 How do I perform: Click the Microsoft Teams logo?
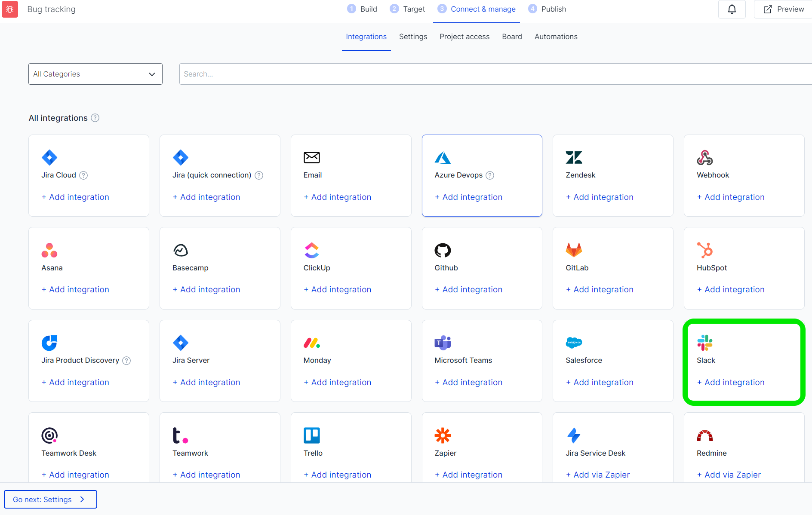click(443, 343)
